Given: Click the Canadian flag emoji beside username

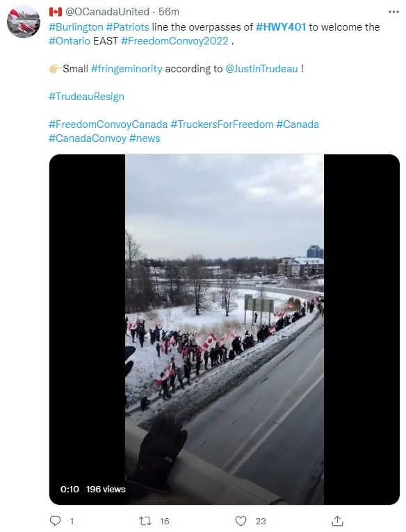Looking at the screenshot, I should click(56, 12).
